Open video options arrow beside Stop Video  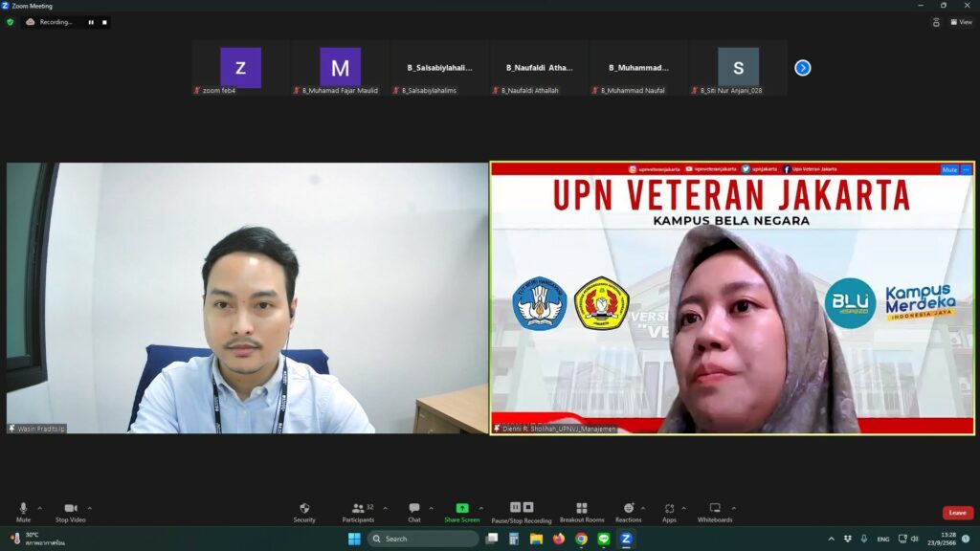pos(90,509)
